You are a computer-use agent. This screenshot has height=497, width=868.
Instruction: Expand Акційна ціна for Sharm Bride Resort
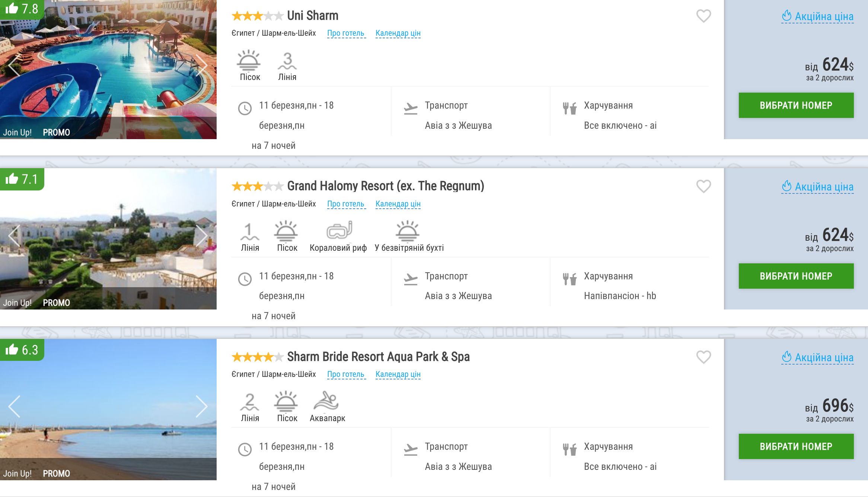pos(817,357)
